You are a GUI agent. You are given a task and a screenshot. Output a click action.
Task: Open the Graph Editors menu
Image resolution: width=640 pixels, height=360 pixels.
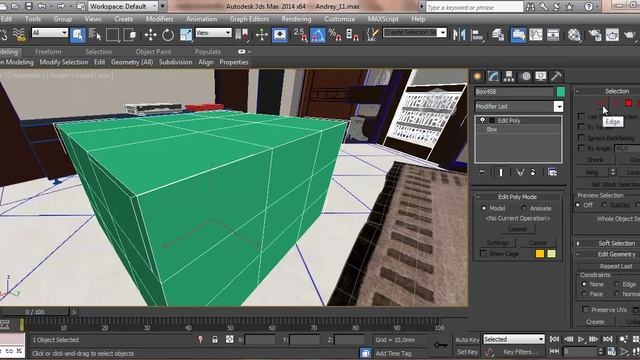pos(249,19)
